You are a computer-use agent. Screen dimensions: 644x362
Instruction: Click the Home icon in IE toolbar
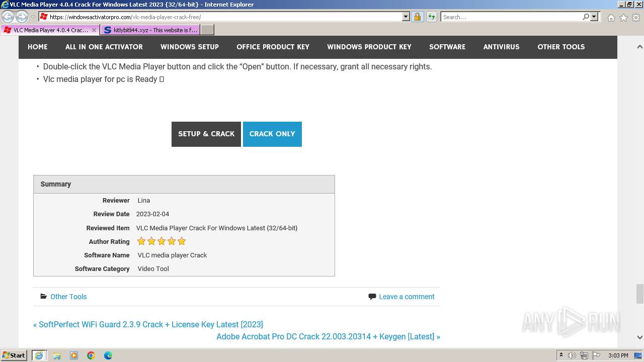coord(611,18)
